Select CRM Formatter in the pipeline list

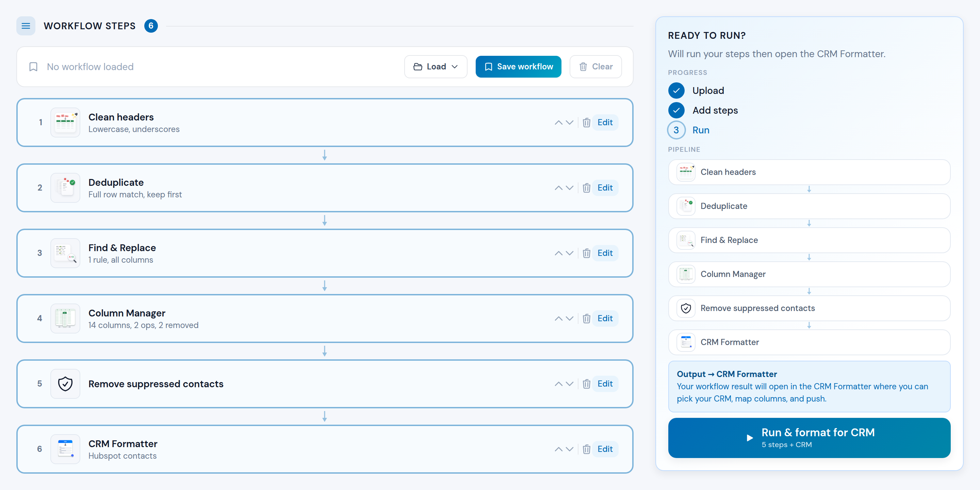click(x=809, y=342)
